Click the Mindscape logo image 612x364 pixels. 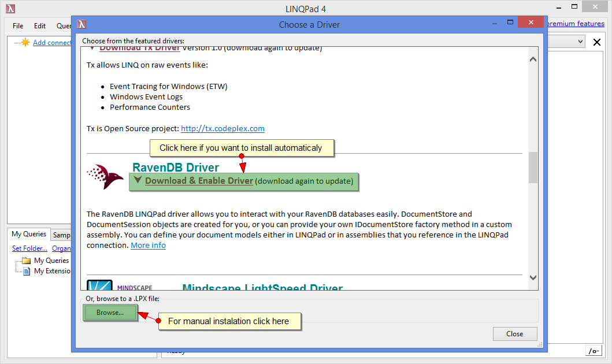[x=120, y=285]
